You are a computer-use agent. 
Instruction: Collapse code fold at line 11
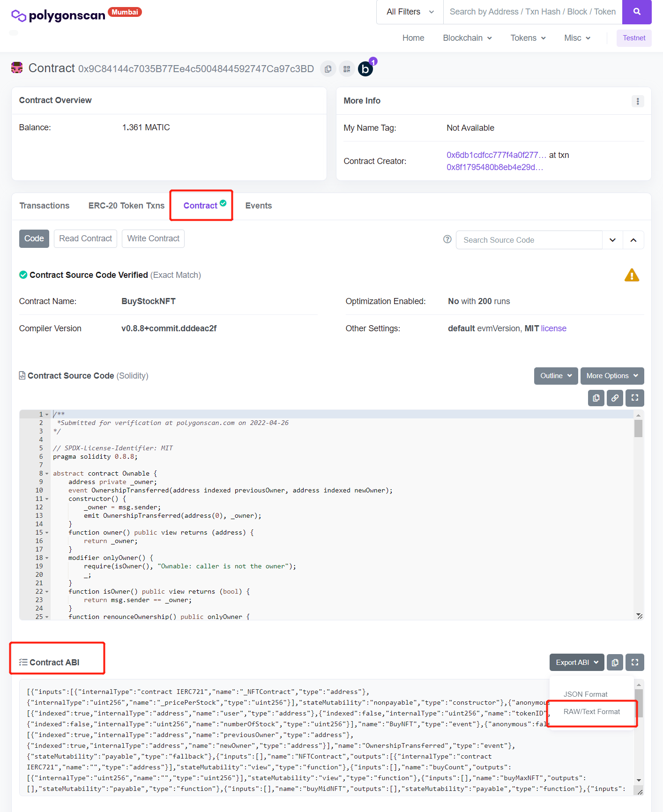click(x=47, y=499)
